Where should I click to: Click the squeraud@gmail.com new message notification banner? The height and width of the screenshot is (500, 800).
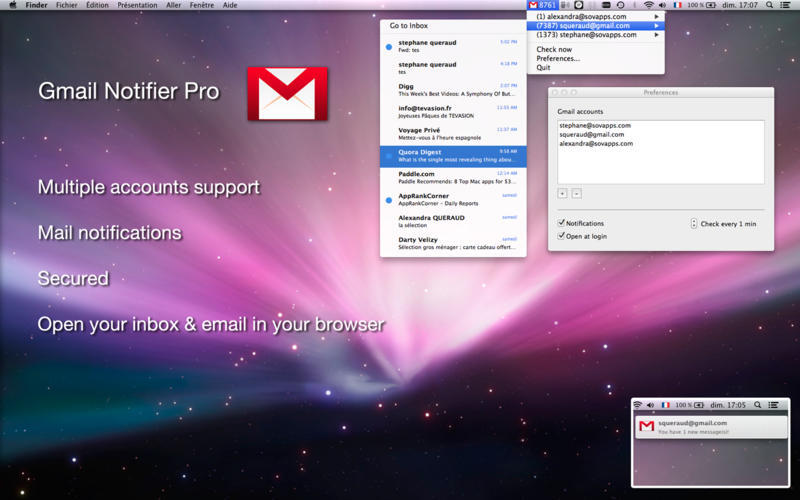(x=711, y=427)
